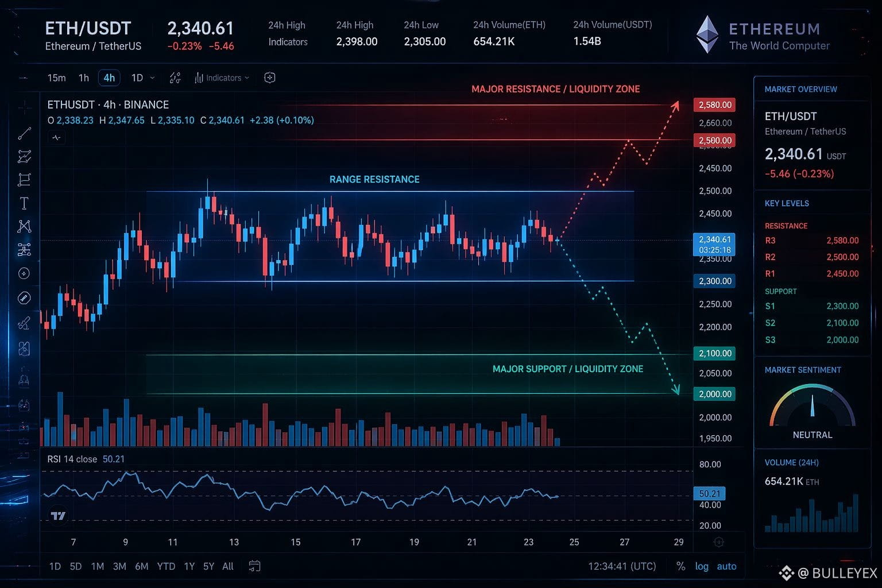Click the R1 resistance row 2,450.00
The image size is (882, 588).
tap(812, 274)
